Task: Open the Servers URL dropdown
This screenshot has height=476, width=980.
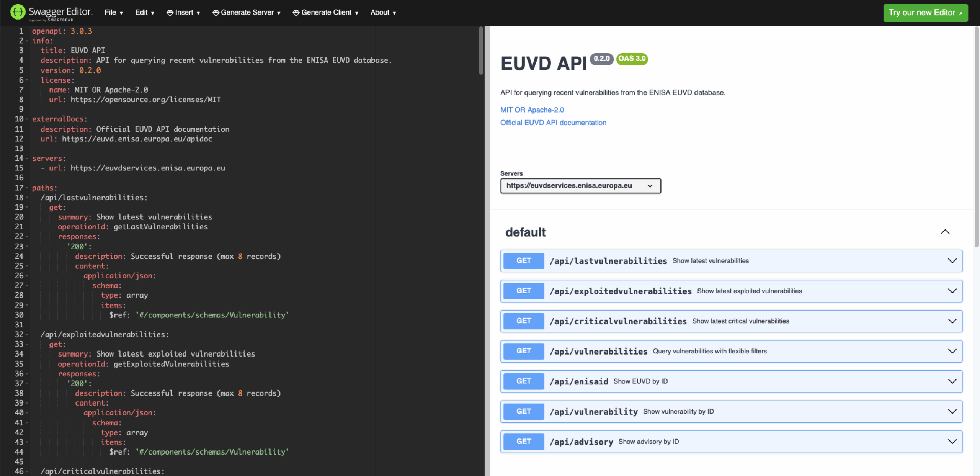Action: (x=580, y=186)
